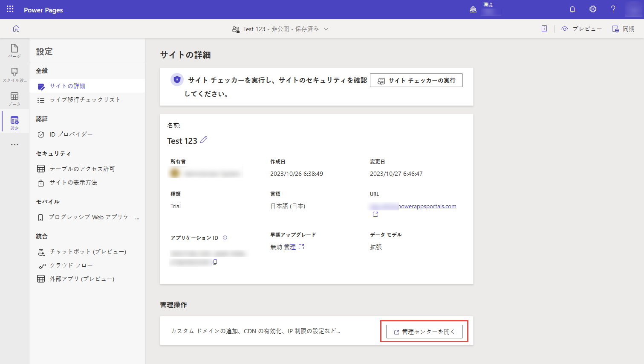644x364 pixels.
Task: Click the プレビュー button
Action: point(581,29)
